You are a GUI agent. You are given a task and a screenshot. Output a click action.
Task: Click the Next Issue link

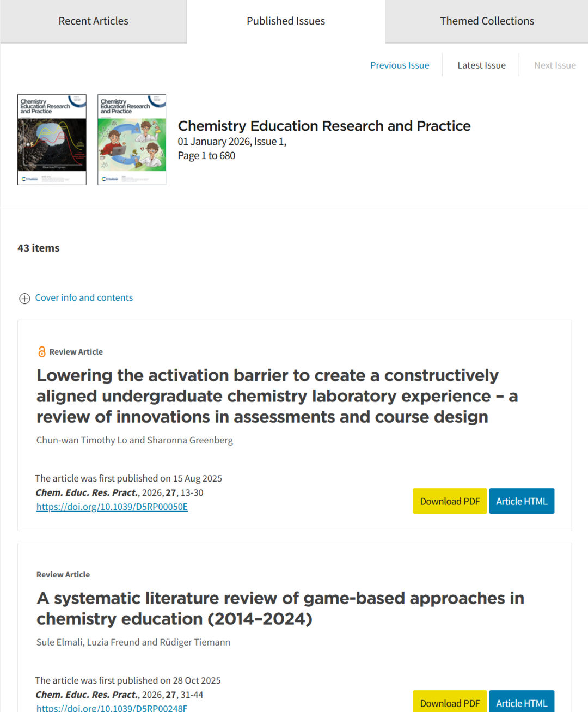click(x=554, y=65)
